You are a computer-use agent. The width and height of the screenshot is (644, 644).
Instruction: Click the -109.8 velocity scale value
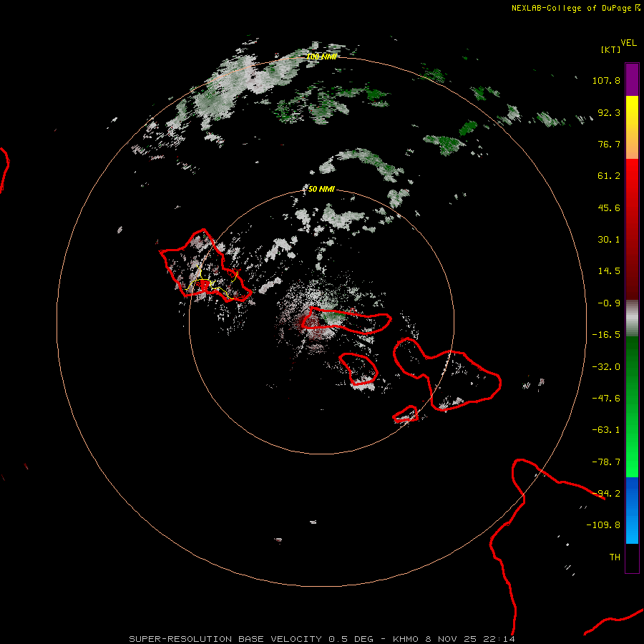click(603, 525)
